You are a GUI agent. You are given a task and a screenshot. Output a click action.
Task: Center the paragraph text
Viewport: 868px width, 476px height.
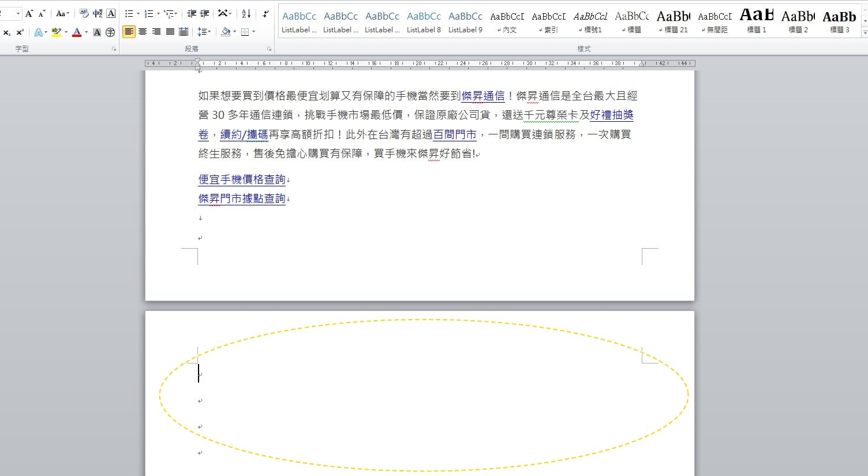(143, 32)
